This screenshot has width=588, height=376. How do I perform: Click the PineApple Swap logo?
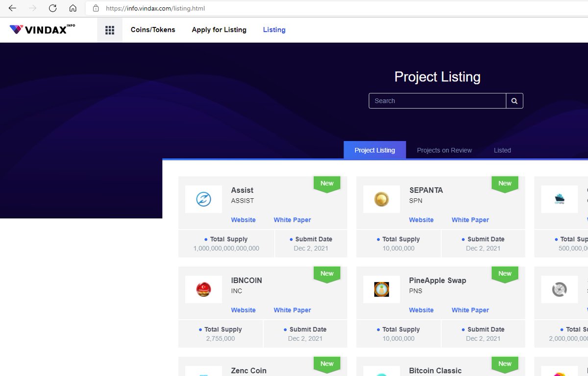pyautogui.click(x=381, y=289)
